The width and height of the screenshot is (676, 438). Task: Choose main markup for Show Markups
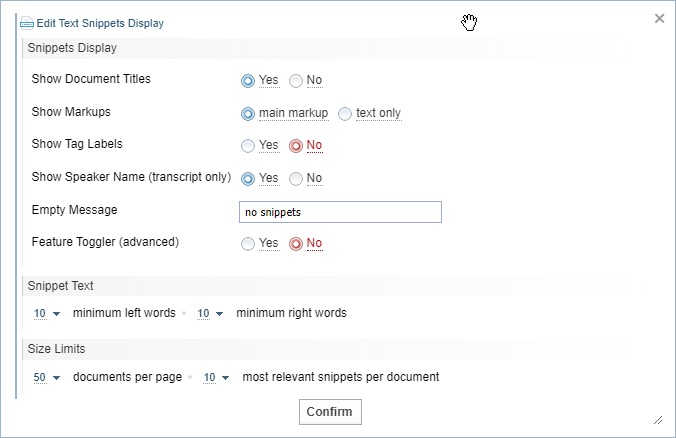(x=248, y=113)
